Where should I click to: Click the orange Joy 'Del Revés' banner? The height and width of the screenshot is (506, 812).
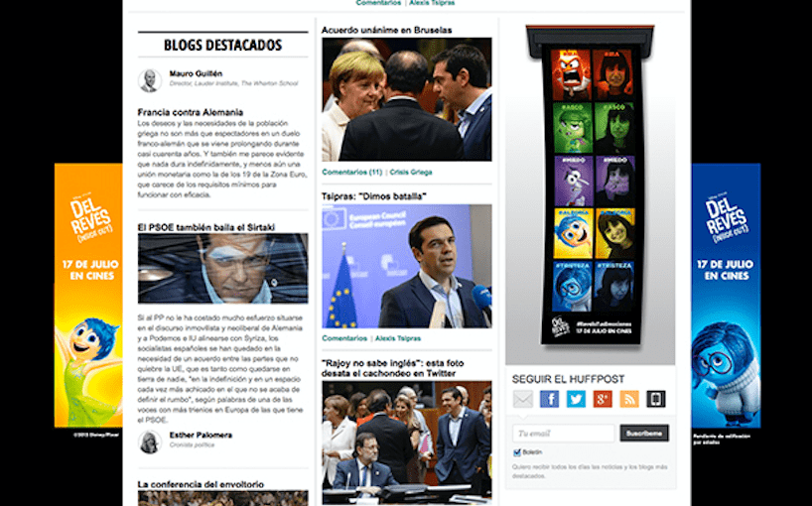click(88, 296)
